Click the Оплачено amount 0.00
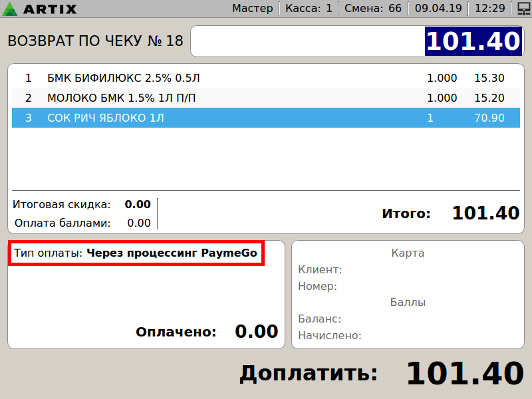This screenshot has width=532, height=399. (x=256, y=331)
